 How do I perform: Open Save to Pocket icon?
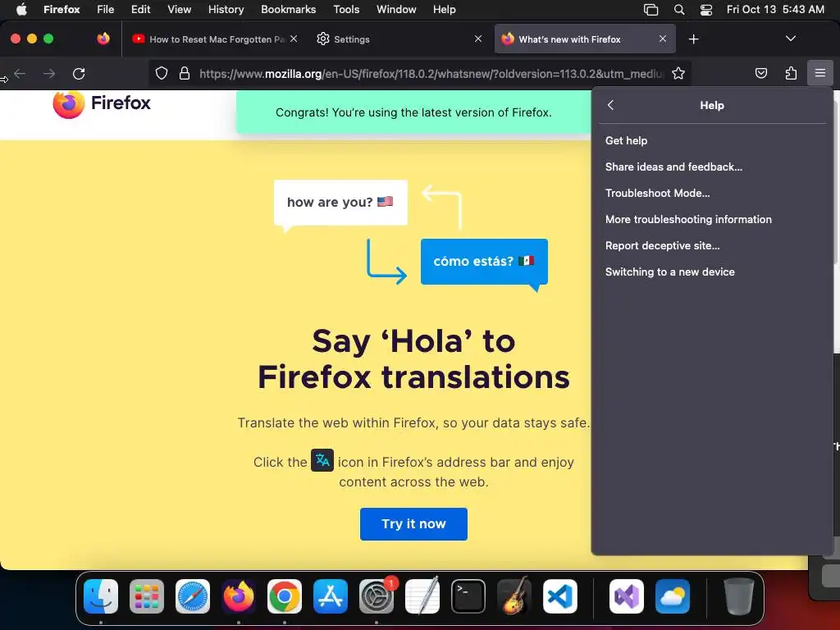(760, 73)
